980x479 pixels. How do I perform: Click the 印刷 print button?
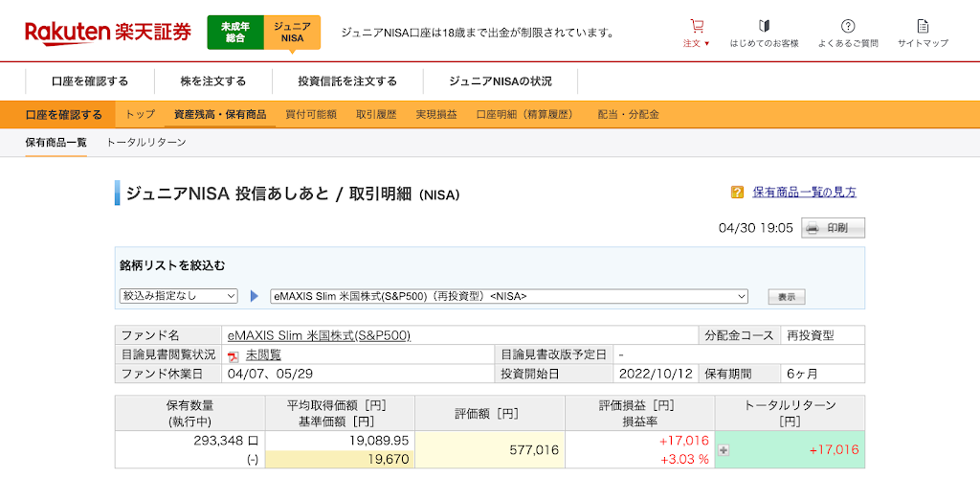point(834,228)
